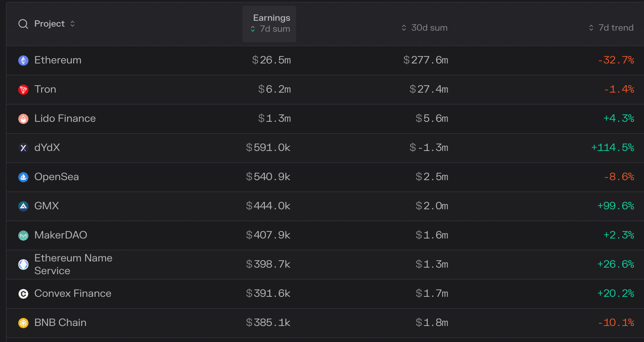The width and height of the screenshot is (644, 342).
Task: Click the -8.6% trend value
Action: [x=619, y=177]
